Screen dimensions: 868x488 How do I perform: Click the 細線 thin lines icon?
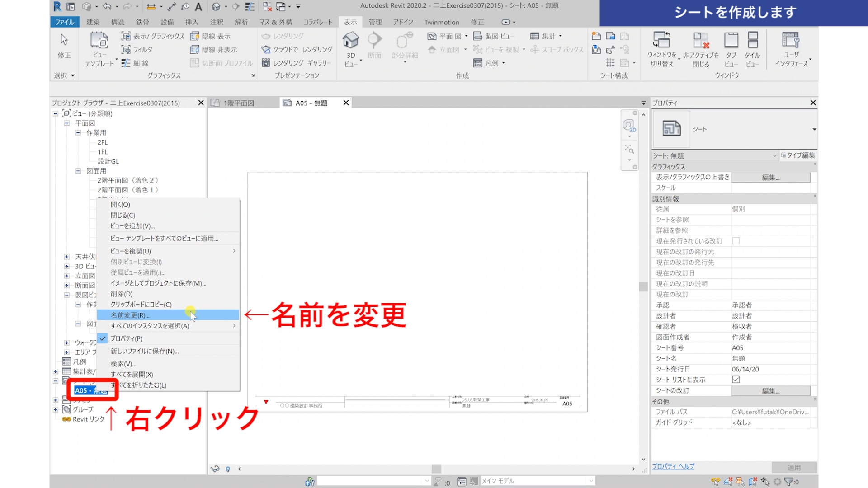click(126, 63)
